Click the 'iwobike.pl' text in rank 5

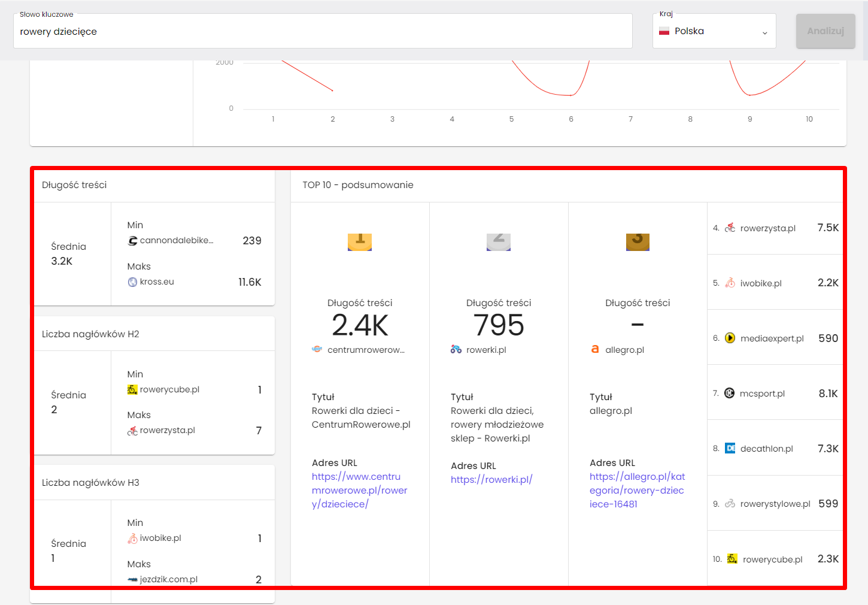(761, 283)
